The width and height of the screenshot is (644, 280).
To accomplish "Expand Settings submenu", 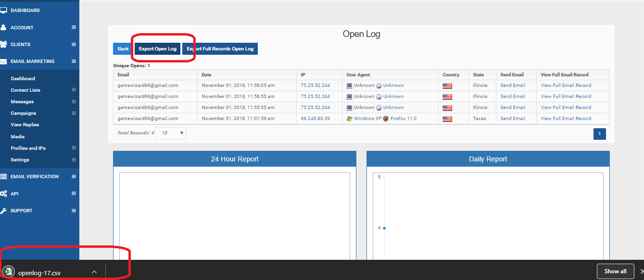I will [74, 159].
